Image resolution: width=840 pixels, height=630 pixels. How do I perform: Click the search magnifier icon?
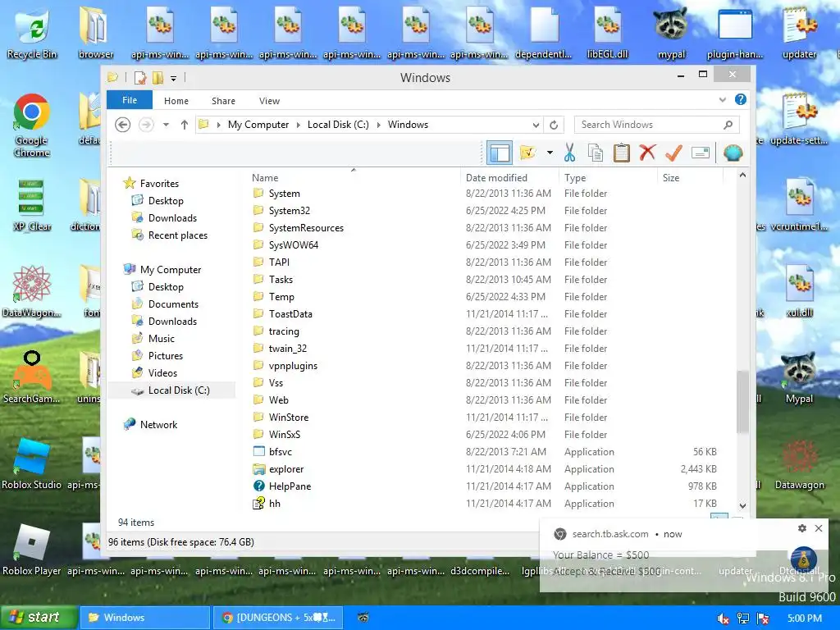(728, 125)
